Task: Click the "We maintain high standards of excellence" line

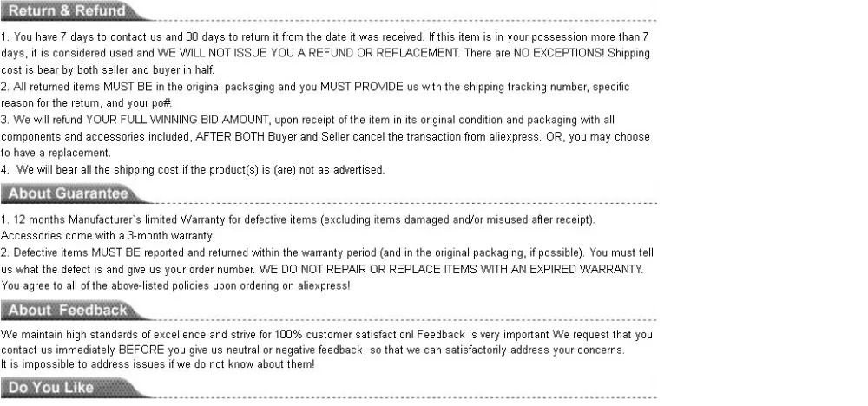Action: click(x=325, y=334)
